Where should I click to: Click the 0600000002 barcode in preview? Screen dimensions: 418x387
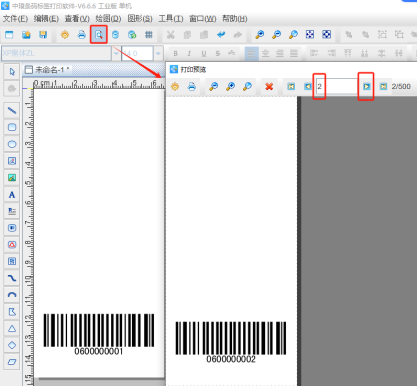[x=231, y=342]
